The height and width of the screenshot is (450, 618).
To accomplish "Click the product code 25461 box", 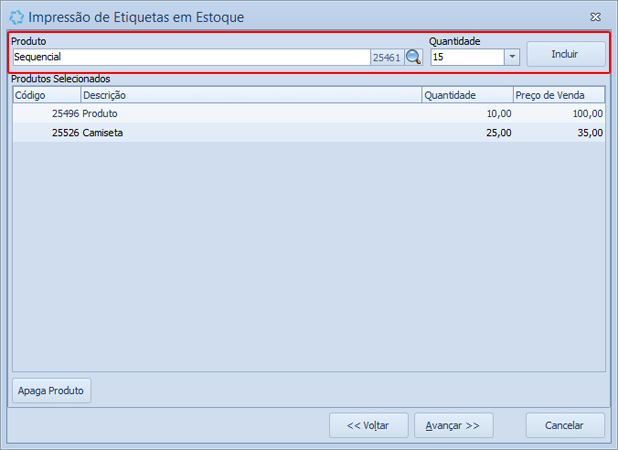I will 387,57.
